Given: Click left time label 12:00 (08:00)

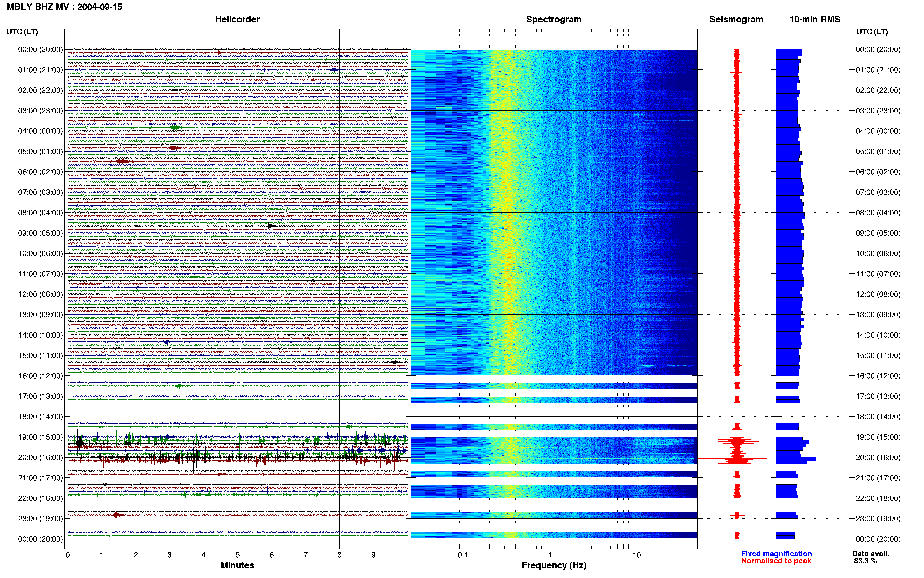Looking at the screenshot, I should 41,294.
